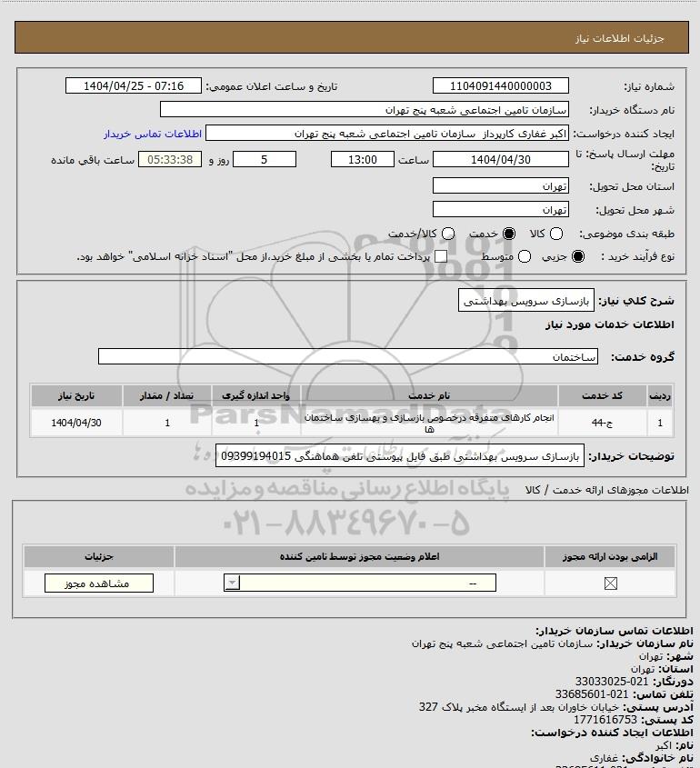Click the general description field بازسازی سرویس بهداشتی
700x768 pixels.
(526, 300)
